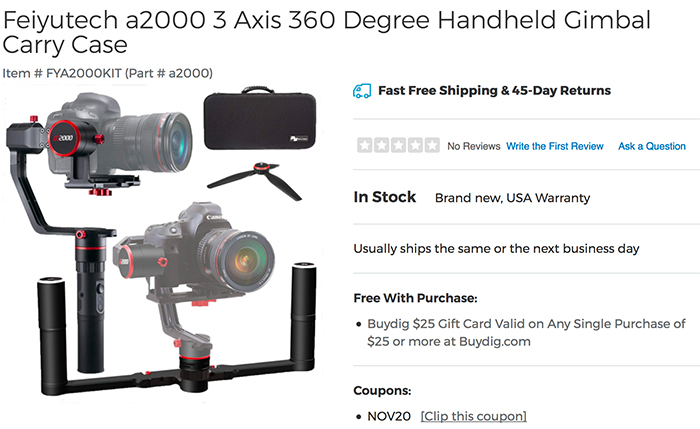Click the Fast Free Shipping & 45-Day Returns text
Viewport: 700px width, 429px height.
[494, 91]
